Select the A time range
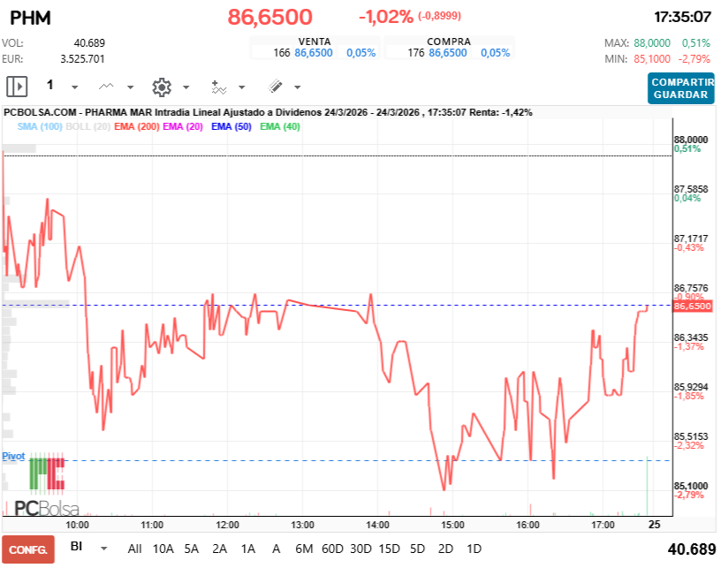Image resolution: width=728 pixels, height=568 pixels. coord(277,549)
